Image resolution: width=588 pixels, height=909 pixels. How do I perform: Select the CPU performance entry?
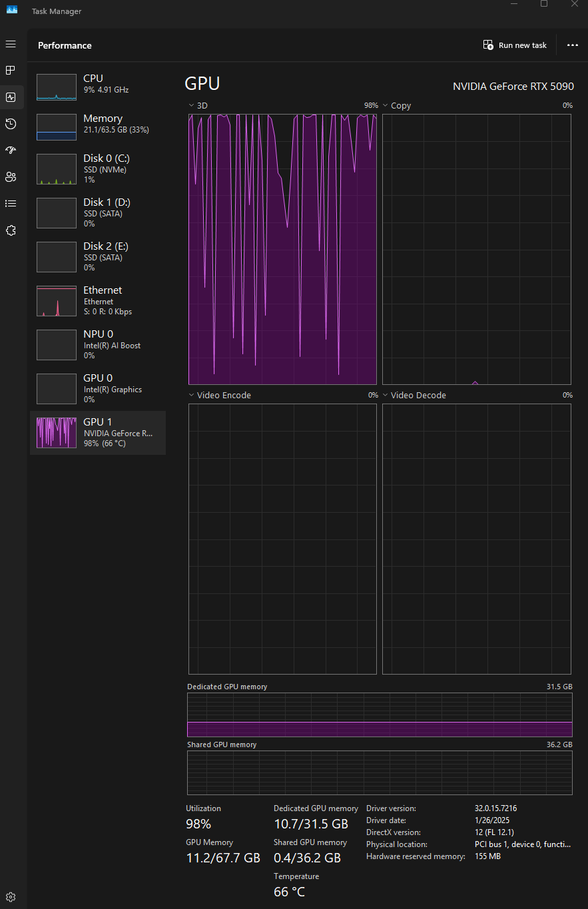click(98, 87)
